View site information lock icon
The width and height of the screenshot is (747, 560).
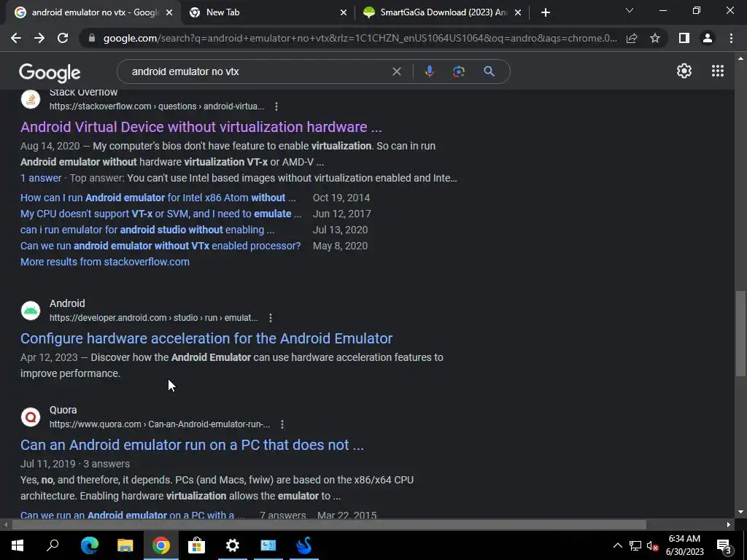(x=92, y=38)
